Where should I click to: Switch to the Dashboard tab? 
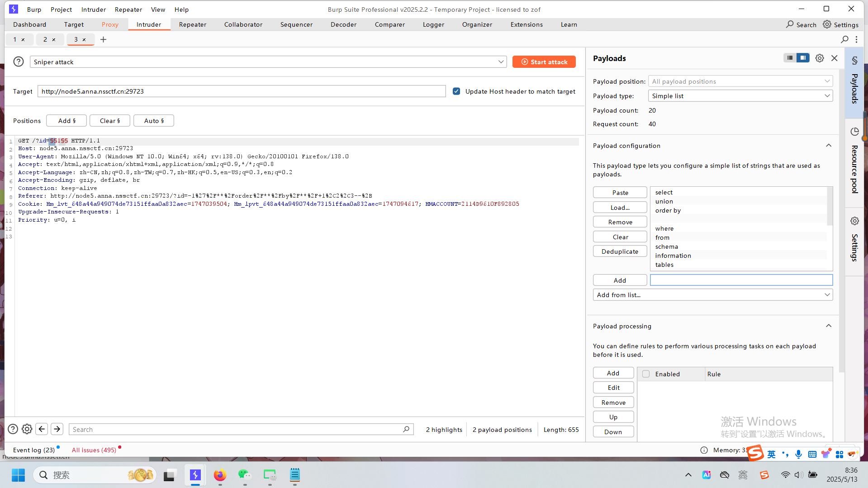pyautogui.click(x=29, y=24)
